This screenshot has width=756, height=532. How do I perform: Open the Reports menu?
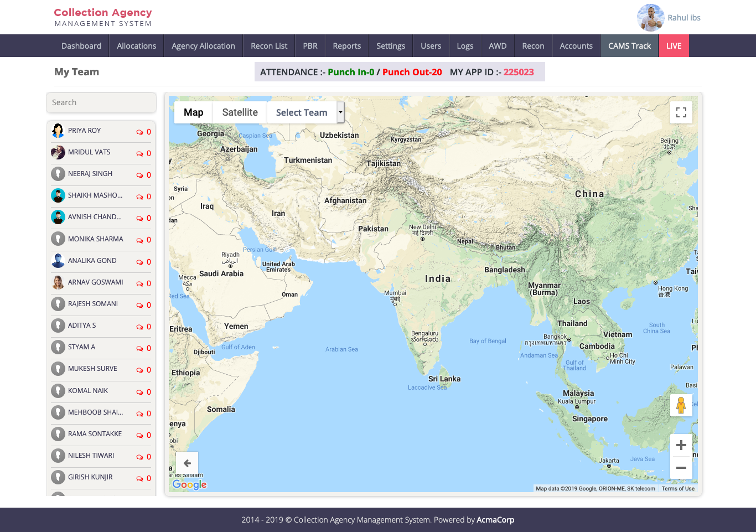point(346,46)
